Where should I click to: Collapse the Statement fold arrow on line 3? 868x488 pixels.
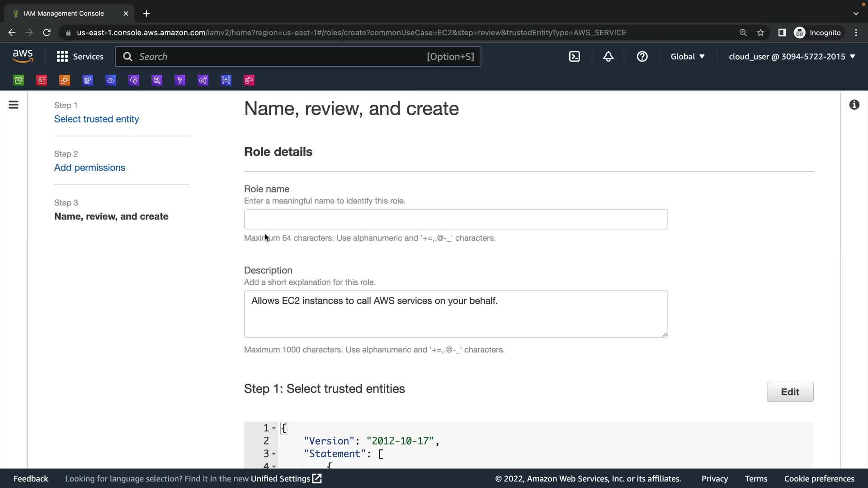pos(274,454)
